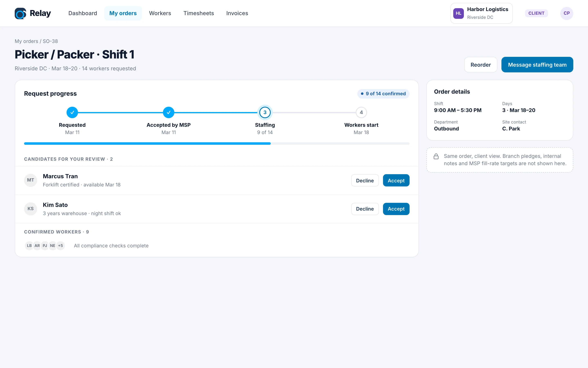Click the PJ confirmed worker avatar
588x368 pixels.
point(45,246)
